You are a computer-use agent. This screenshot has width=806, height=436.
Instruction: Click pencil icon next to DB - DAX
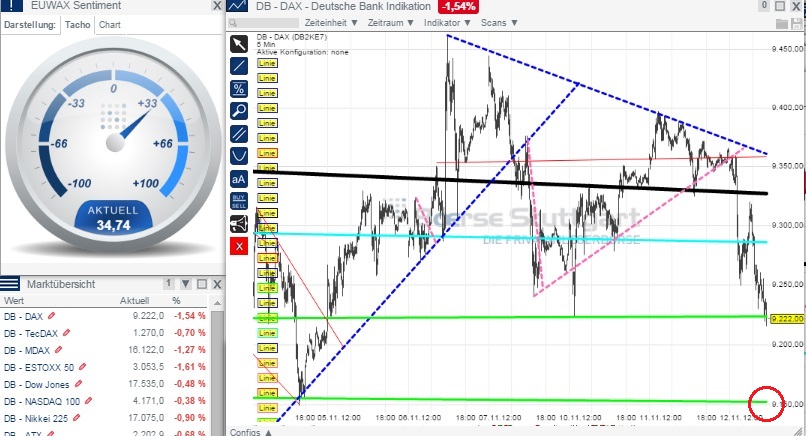point(51,316)
